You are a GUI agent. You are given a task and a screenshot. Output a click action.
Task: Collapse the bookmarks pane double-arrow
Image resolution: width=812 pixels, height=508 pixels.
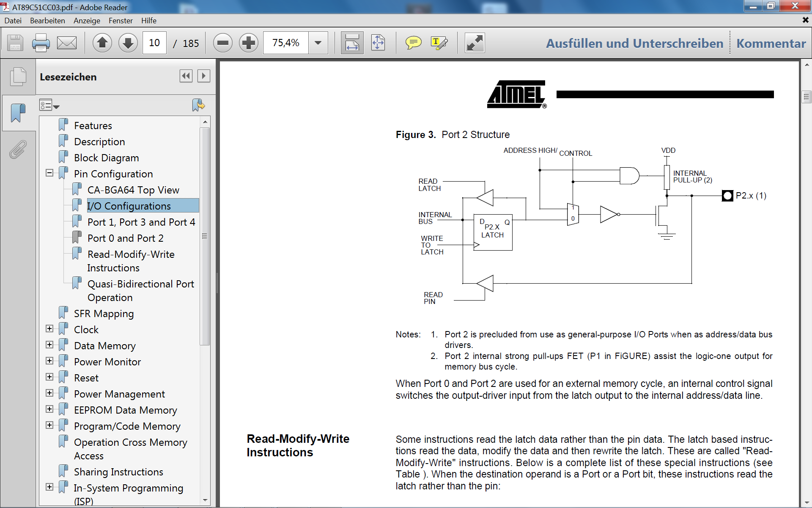186,76
